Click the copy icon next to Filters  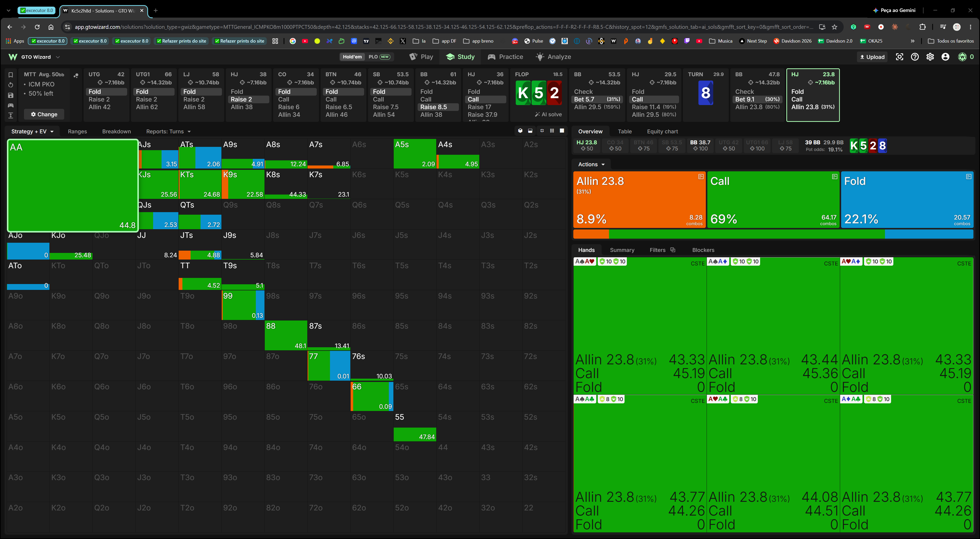(673, 250)
